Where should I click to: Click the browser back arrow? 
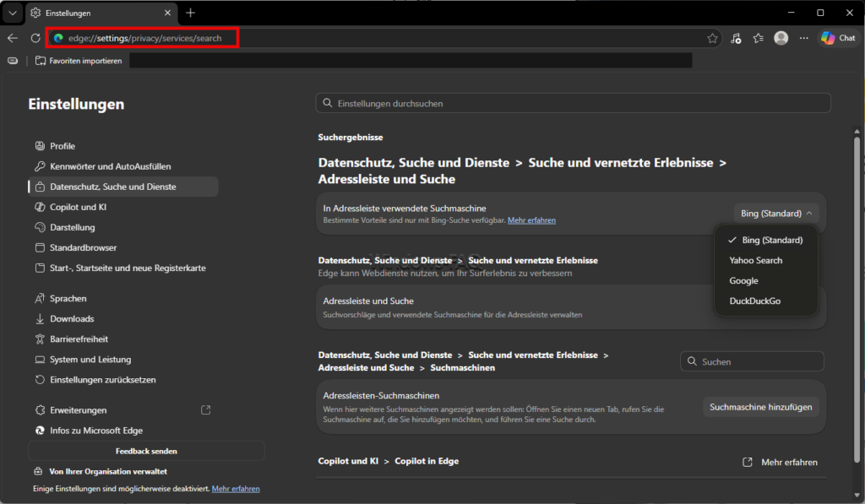(13, 38)
